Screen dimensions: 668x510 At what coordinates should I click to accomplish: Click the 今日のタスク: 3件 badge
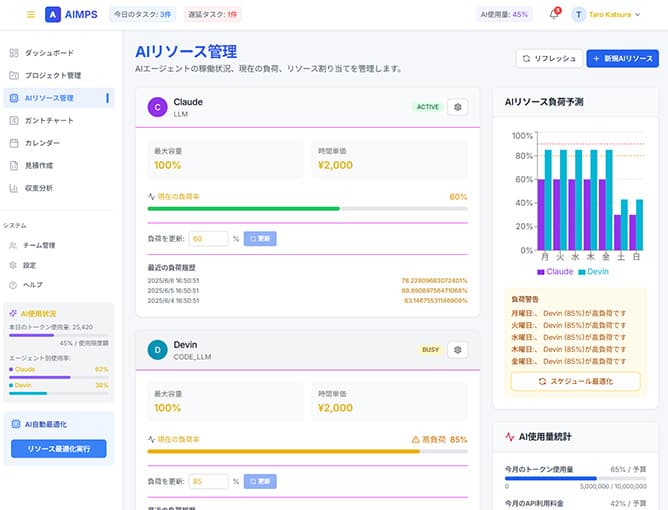pos(142,14)
